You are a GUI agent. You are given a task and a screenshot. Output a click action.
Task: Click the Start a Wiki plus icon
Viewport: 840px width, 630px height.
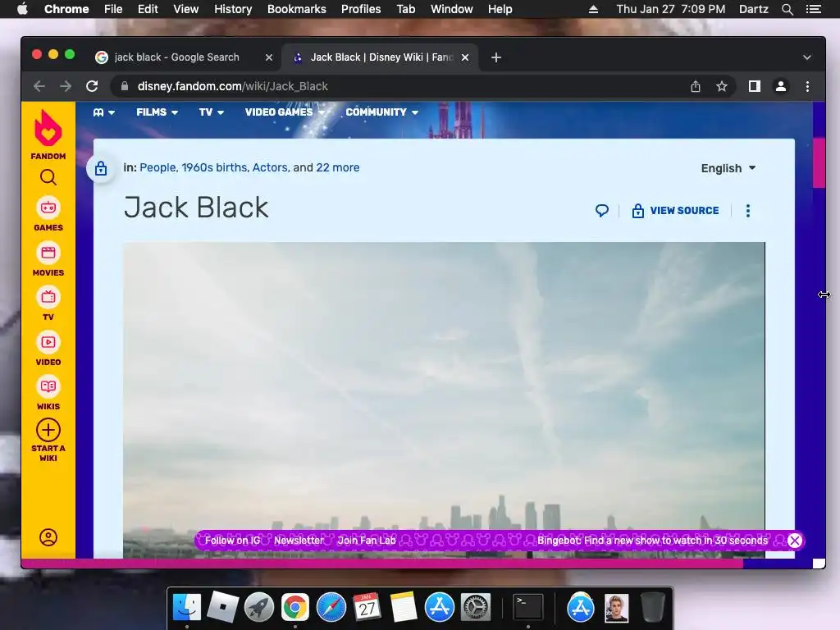(x=48, y=430)
